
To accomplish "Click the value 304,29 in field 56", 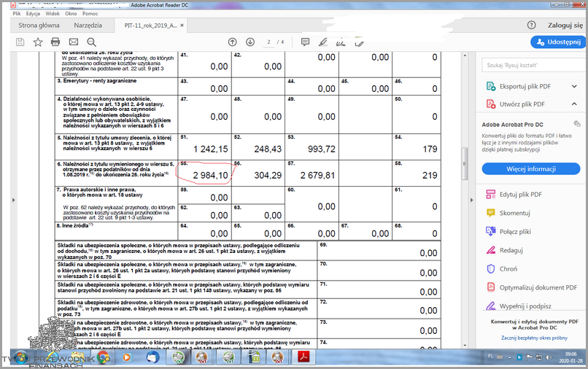I will pos(268,175).
